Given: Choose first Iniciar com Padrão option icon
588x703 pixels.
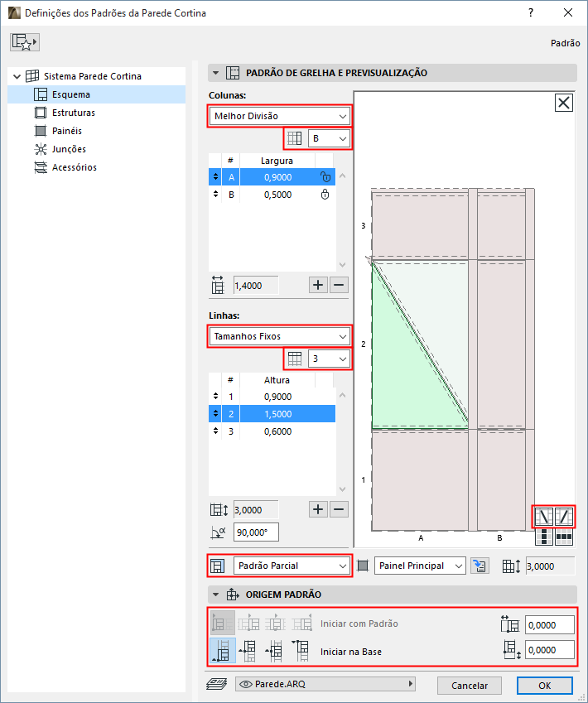Looking at the screenshot, I should coord(223,624).
